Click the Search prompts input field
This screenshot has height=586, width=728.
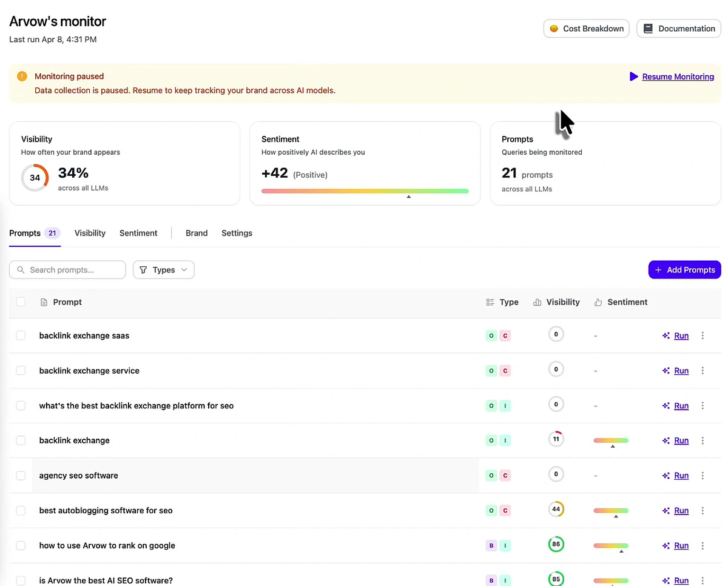67,270
